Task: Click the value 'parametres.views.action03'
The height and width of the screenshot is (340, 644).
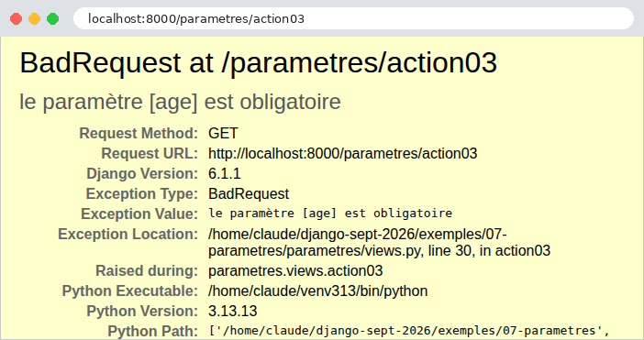Action: (x=295, y=270)
